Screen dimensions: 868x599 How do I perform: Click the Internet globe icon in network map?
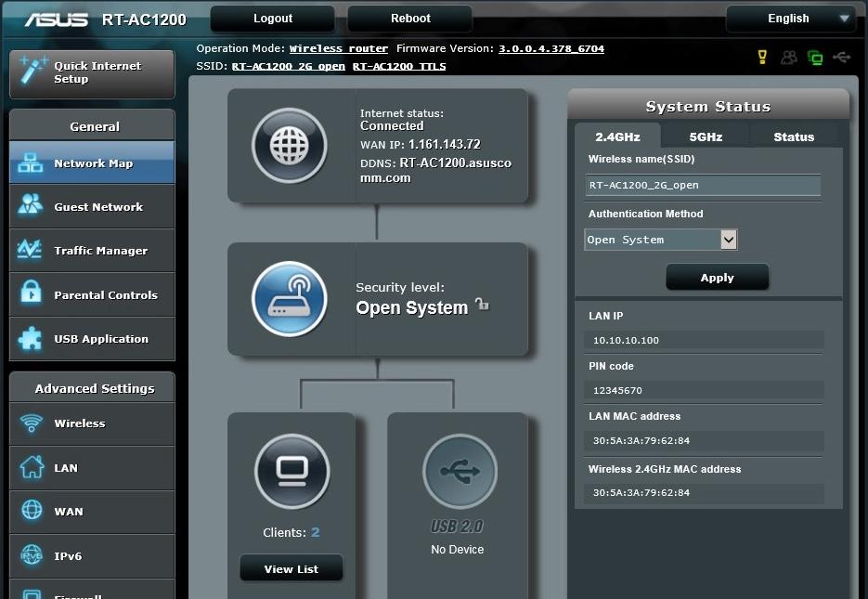(290, 146)
